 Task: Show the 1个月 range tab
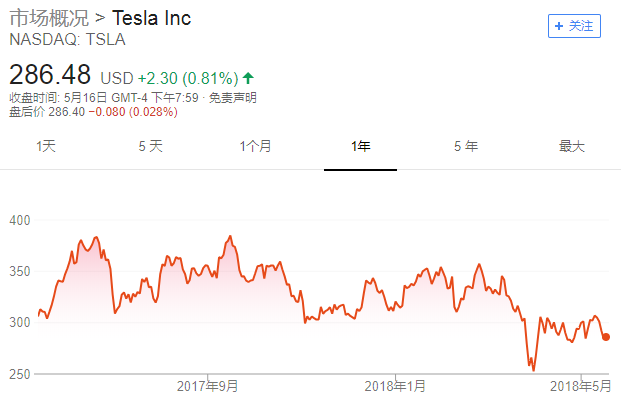(255, 146)
